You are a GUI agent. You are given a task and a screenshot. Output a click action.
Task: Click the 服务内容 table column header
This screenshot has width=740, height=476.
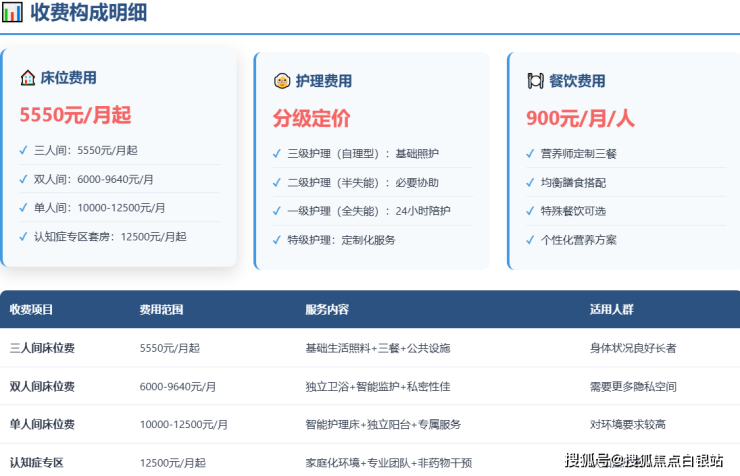[327, 310]
